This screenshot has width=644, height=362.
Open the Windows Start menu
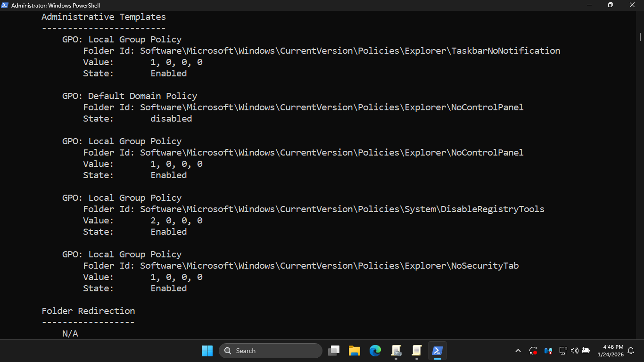pyautogui.click(x=207, y=351)
